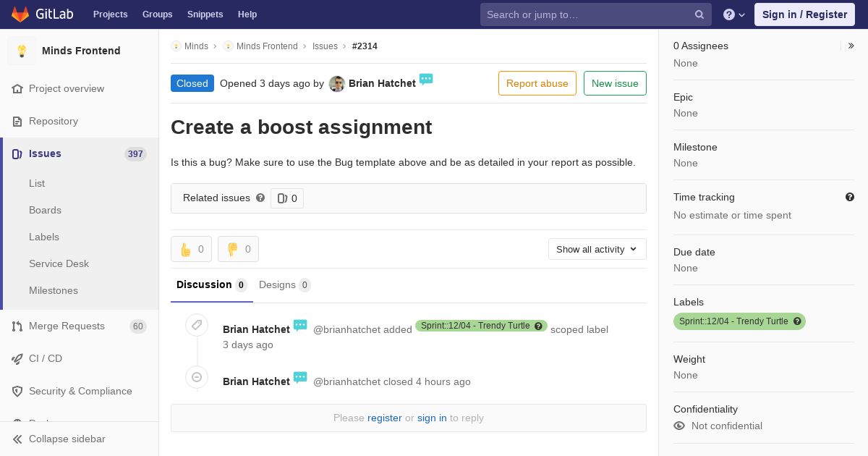Open Brian Hatchet's avatar picture
The image size is (868, 456).
(x=336, y=83)
